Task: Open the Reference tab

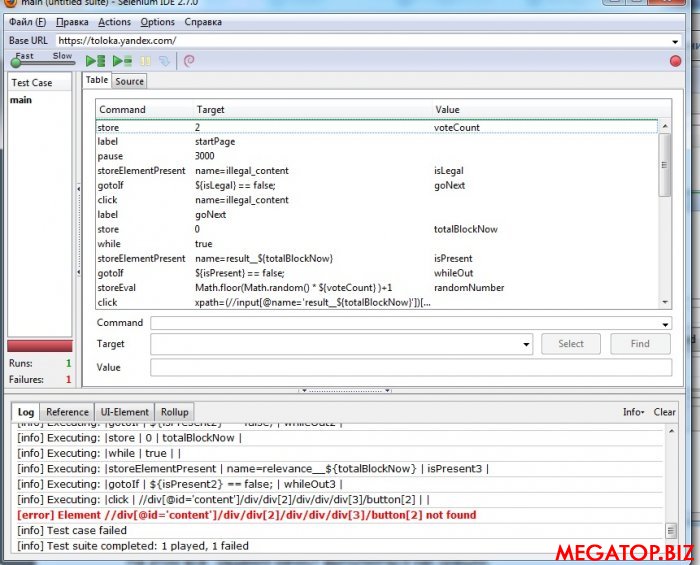Action: click(67, 412)
